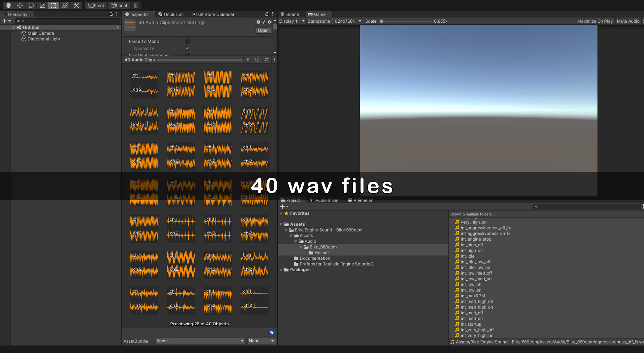Toggle loop for audio clip preview
This screenshot has height=353, width=644.
266,60
